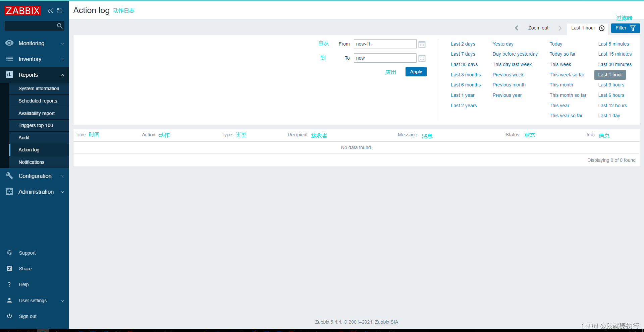
Task: Open the To date calendar picker
Action: pos(422,58)
